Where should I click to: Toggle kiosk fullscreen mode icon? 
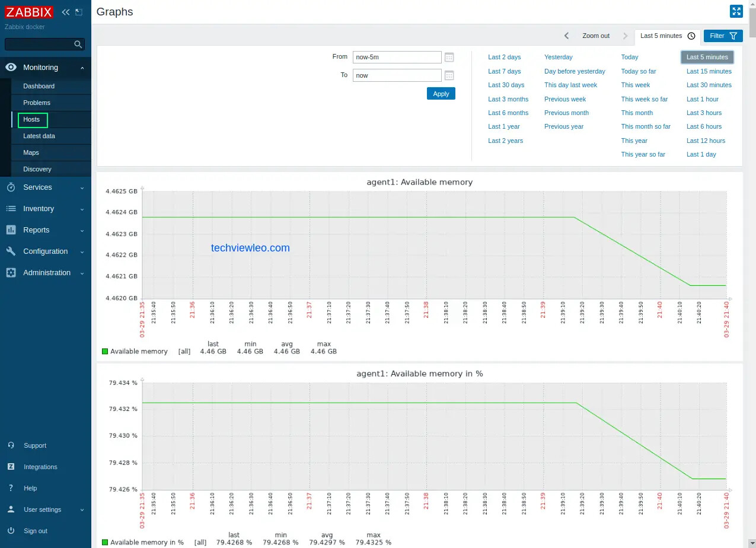coord(736,12)
